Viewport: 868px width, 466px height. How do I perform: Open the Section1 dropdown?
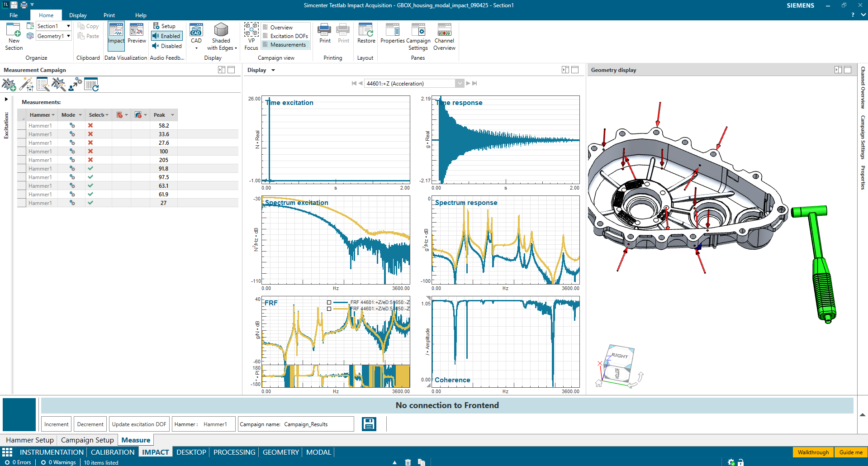[68, 26]
